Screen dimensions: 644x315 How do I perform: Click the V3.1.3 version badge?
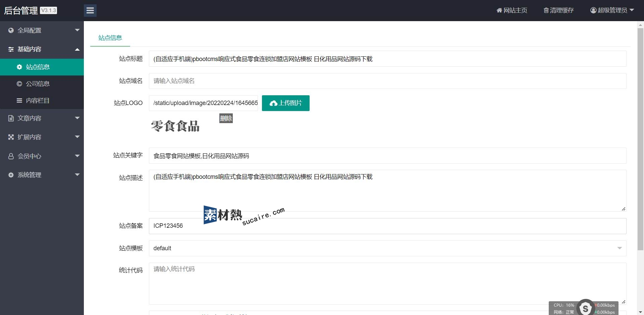point(49,10)
